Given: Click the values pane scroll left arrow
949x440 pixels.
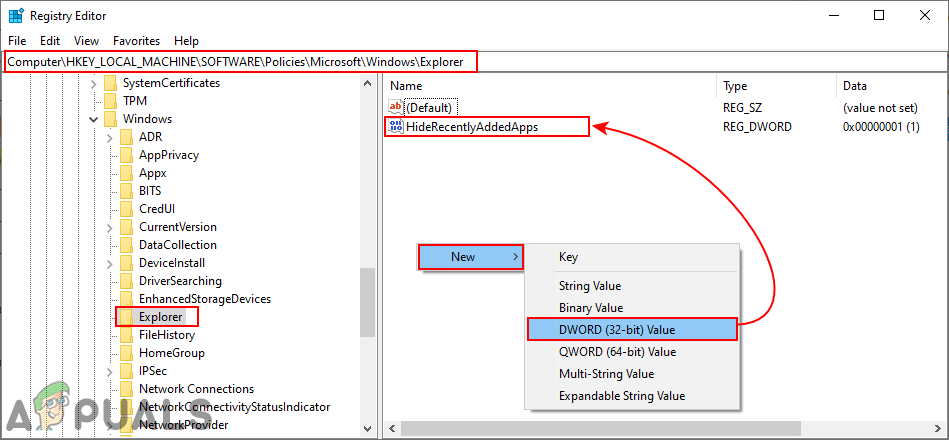Looking at the screenshot, I should [392, 428].
